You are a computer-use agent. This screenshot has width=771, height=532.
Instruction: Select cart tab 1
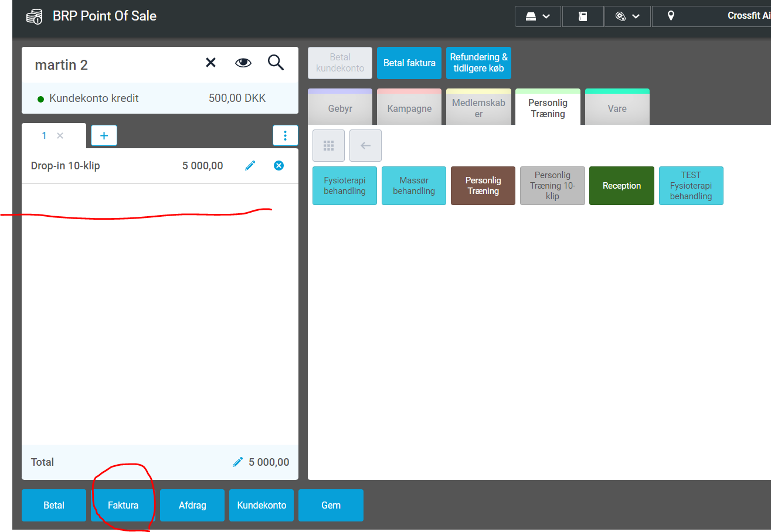click(x=44, y=136)
